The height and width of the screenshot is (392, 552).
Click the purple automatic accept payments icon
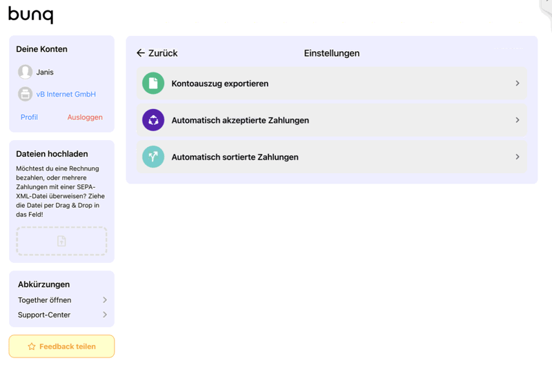pos(153,120)
